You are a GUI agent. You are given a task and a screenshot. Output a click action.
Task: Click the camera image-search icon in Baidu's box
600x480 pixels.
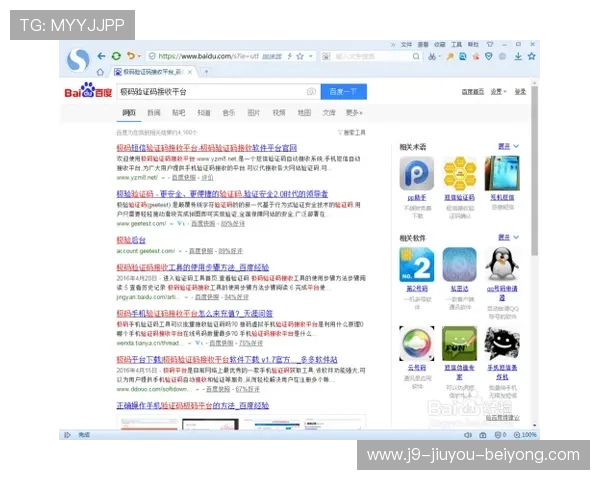coord(311,91)
